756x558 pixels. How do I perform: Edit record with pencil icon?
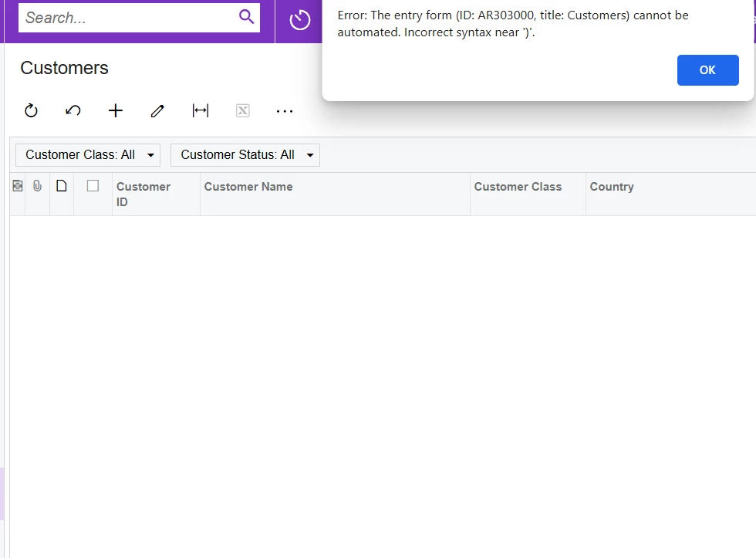click(157, 111)
